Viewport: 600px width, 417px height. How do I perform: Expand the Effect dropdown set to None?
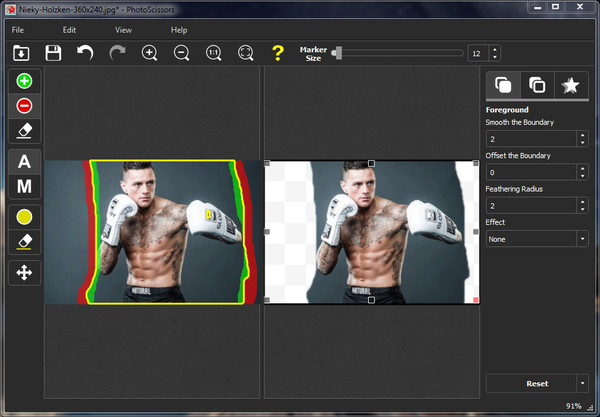click(536, 239)
